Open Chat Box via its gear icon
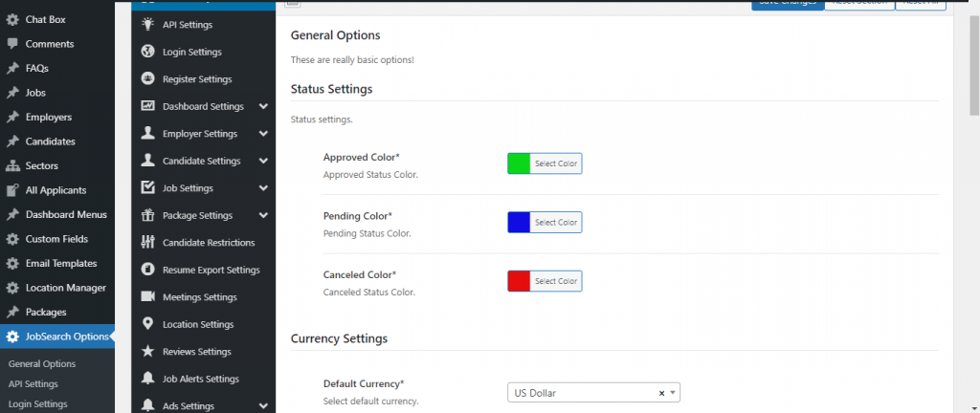Image resolution: width=980 pixels, height=413 pixels. tap(11, 19)
